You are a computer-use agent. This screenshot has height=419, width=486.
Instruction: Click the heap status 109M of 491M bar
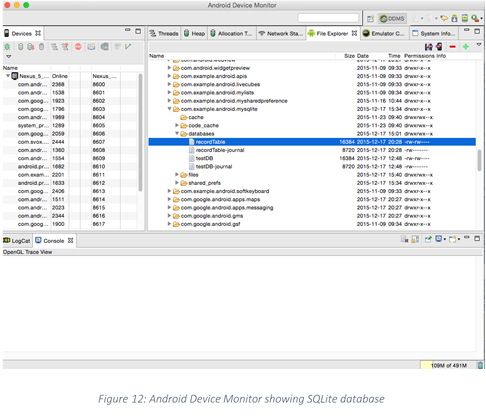click(448, 365)
